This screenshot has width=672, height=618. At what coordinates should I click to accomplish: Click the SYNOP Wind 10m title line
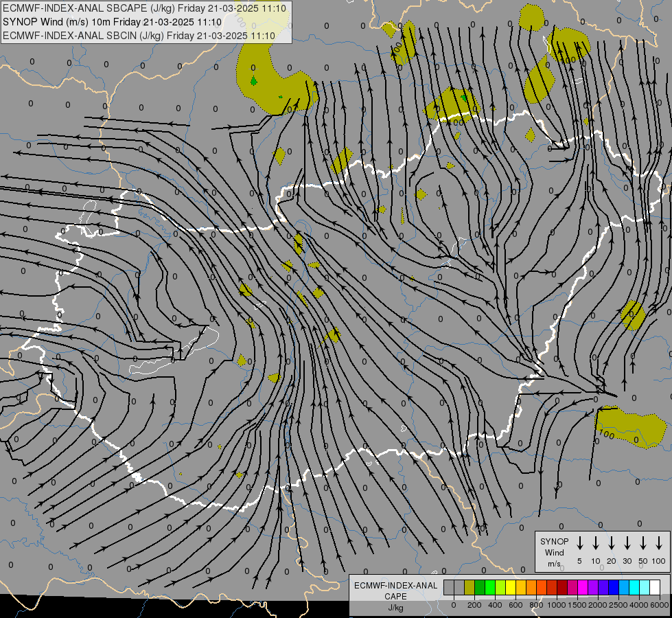[112, 22]
